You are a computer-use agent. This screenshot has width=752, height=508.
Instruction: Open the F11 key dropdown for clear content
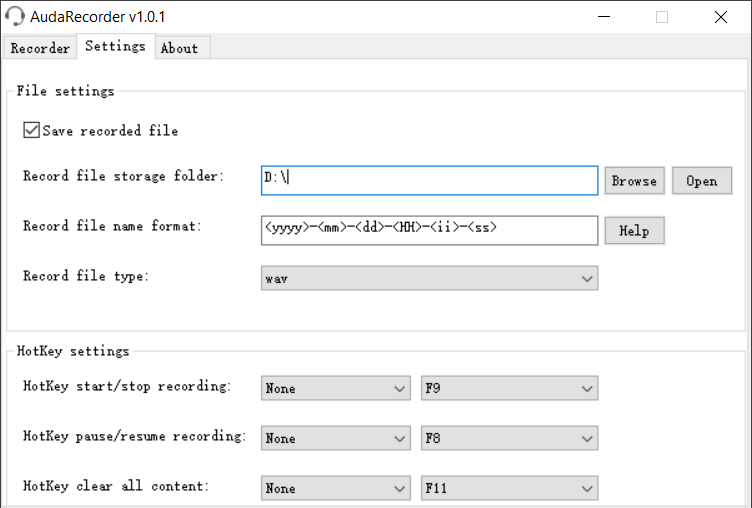(509, 488)
